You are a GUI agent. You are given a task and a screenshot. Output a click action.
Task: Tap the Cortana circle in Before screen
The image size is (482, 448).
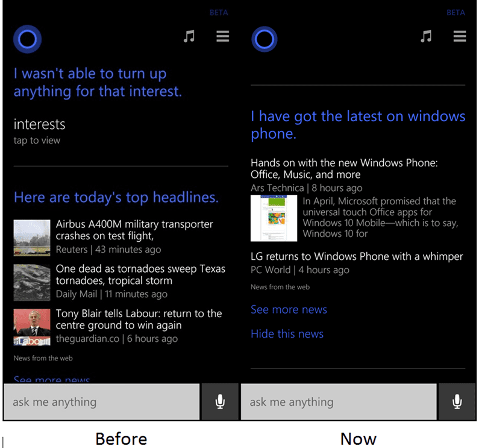[27, 39]
